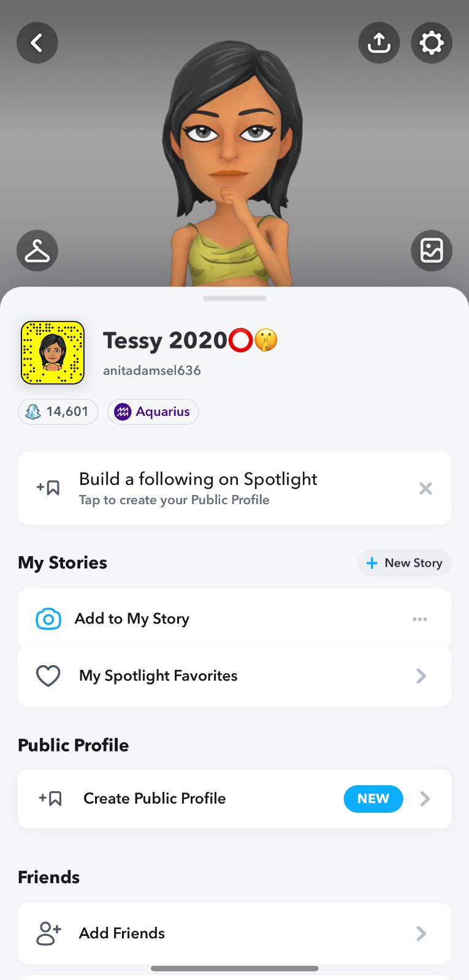Screen dimensions: 469x980
Task: Open Settings gear icon
Action: click(x=432, y=43)
